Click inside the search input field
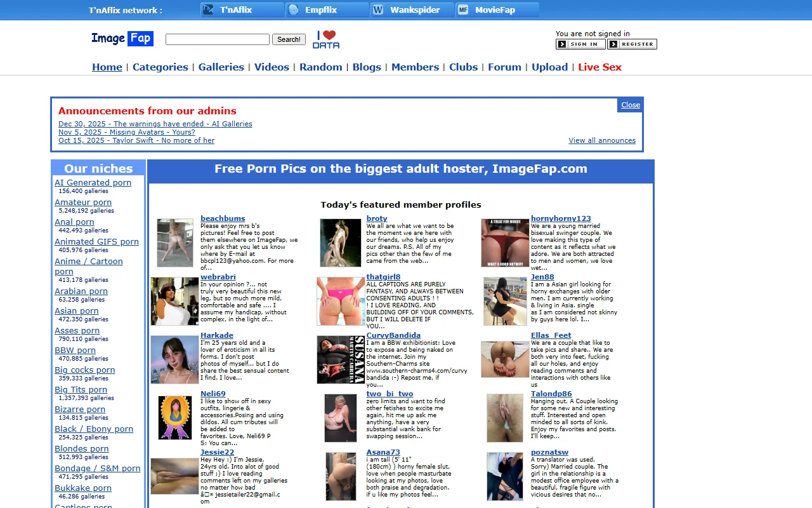812x508 pixels. (x=217, y=39)
